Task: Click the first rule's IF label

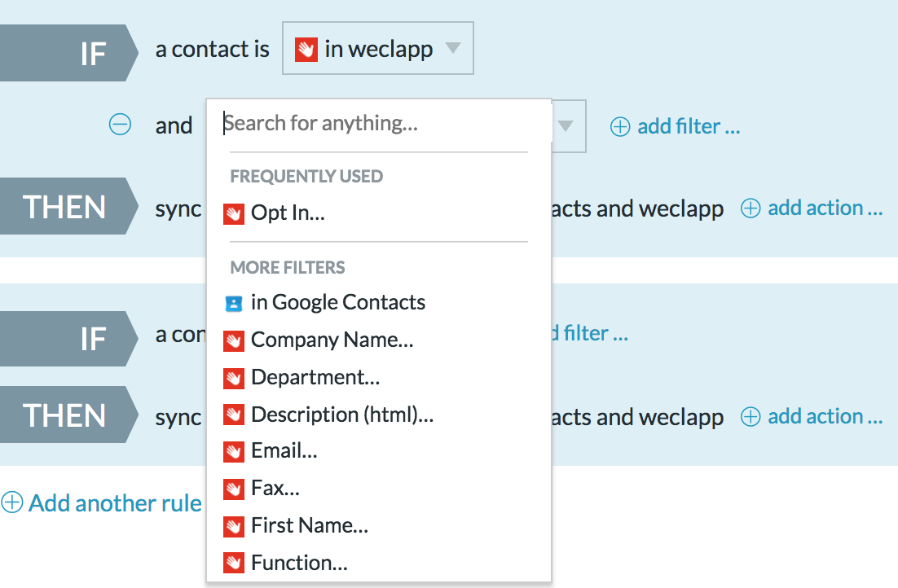Action: 68,53
